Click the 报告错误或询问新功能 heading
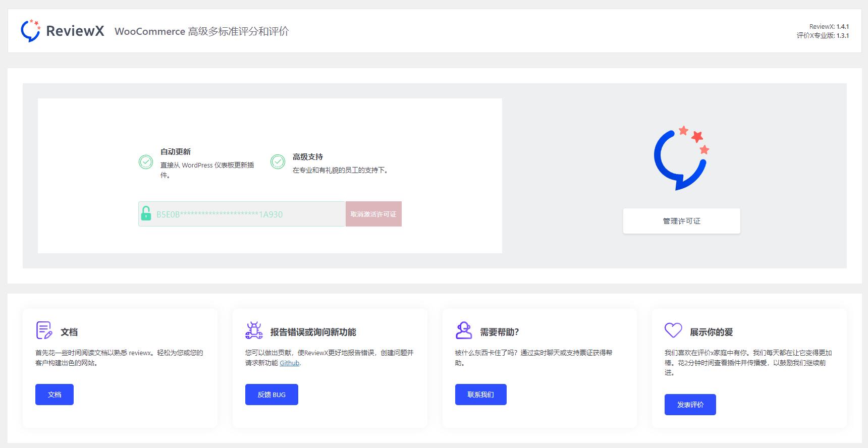This screenshot has height=448, width=868. (313, 332)
